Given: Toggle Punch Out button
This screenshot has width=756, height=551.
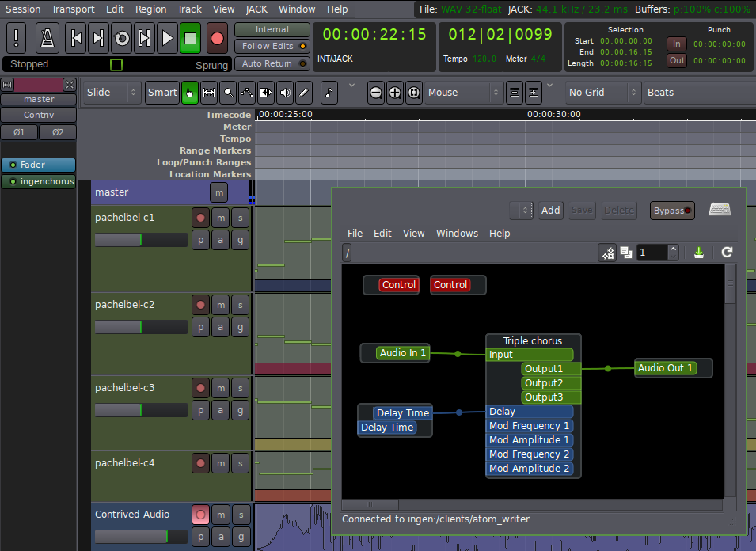Looking at the screenshot, I should pyautogui.click(x=677, y=60).
